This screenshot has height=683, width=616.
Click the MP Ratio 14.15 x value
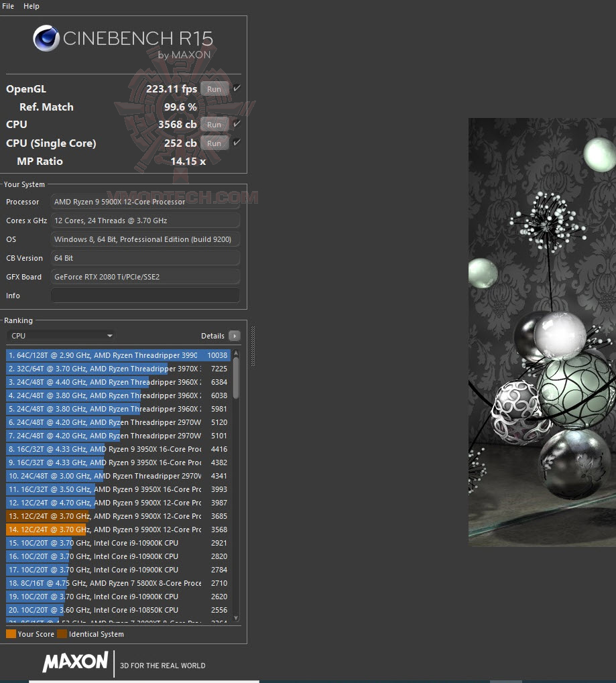(188, 161)
